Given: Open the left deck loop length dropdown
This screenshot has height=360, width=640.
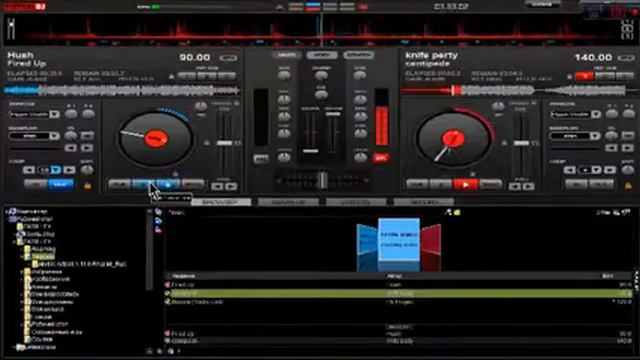Looking at the screenshot, I should coord(56,170).
